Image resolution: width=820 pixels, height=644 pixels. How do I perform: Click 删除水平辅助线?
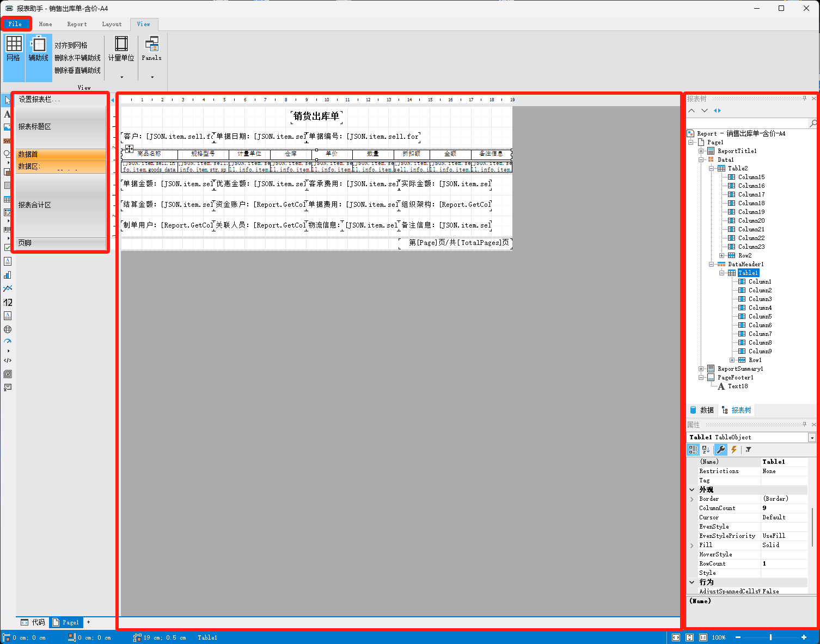[77, 58]
